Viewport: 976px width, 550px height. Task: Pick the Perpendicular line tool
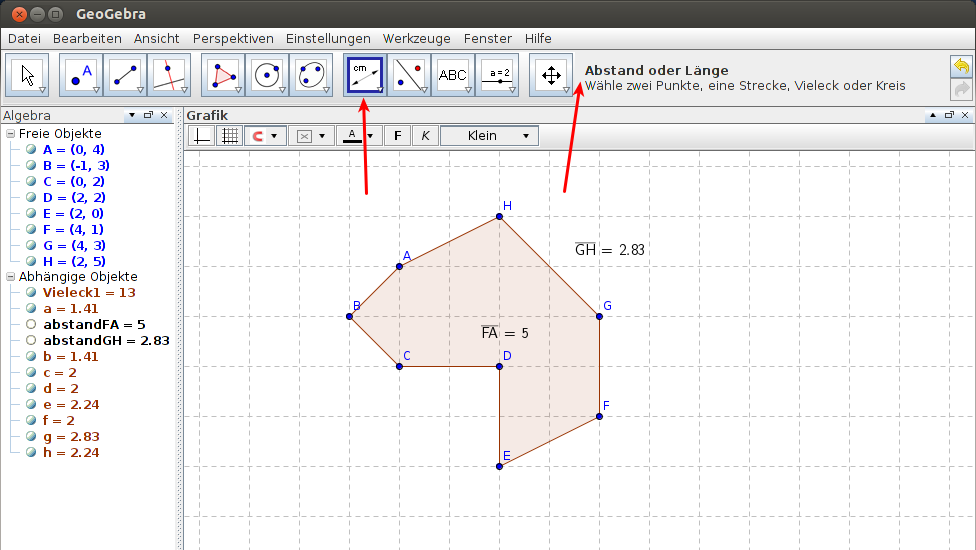point(168,75)
